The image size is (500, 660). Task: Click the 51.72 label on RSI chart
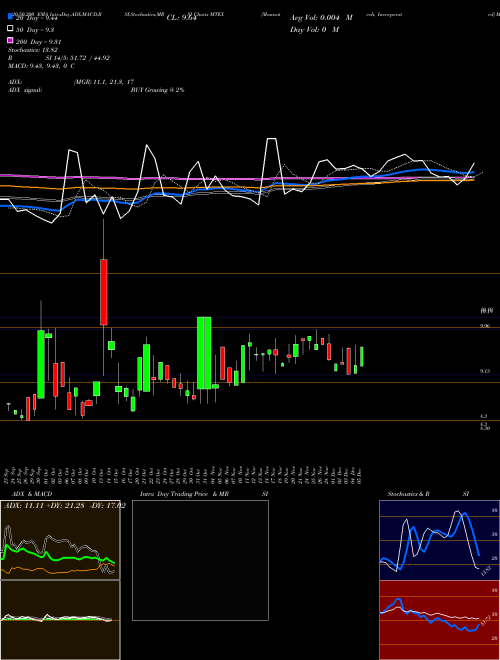point(486,620)
